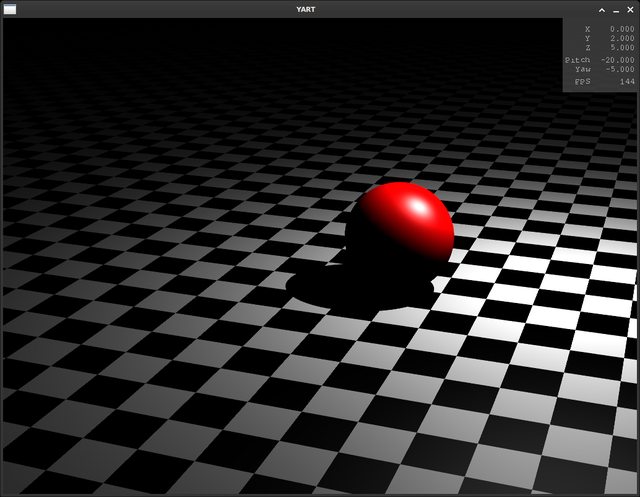Click the YART window title
Screen dimensions: 640x497
point(306,9)
